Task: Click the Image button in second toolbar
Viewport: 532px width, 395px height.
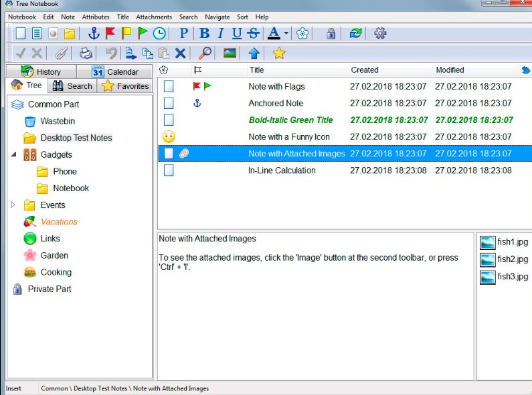Action: 230,53
